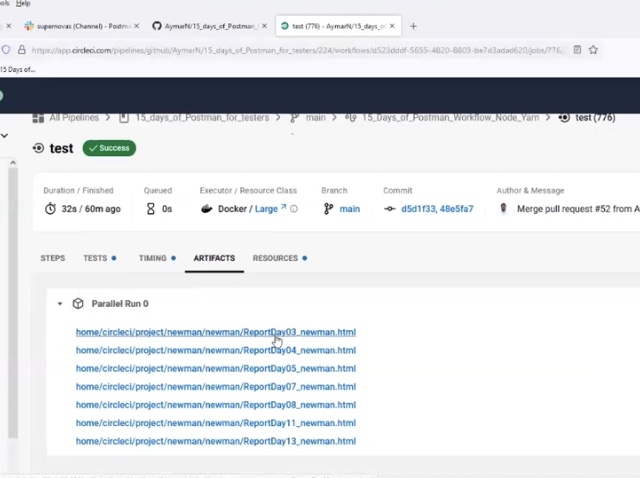Click the 32s / 60m ago duration value
Screen dimensions: 640x478
[91, 209]
